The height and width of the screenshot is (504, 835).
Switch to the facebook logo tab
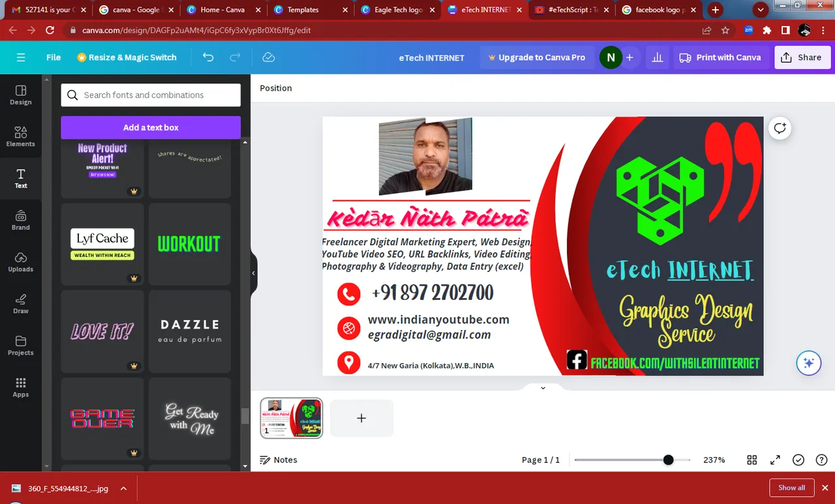[660, 10]
